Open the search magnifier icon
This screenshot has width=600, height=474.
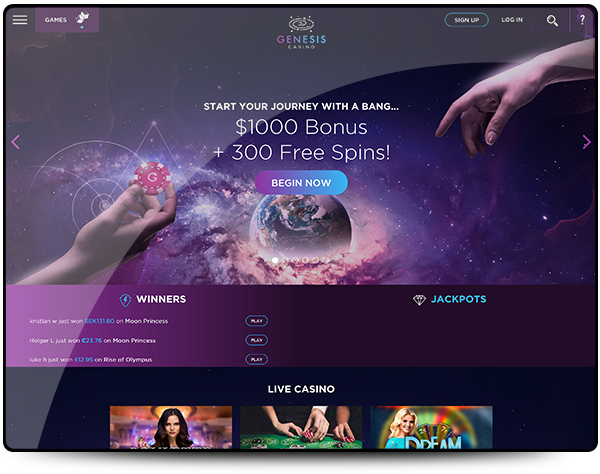pyautogui.click(x=552, y=20)
